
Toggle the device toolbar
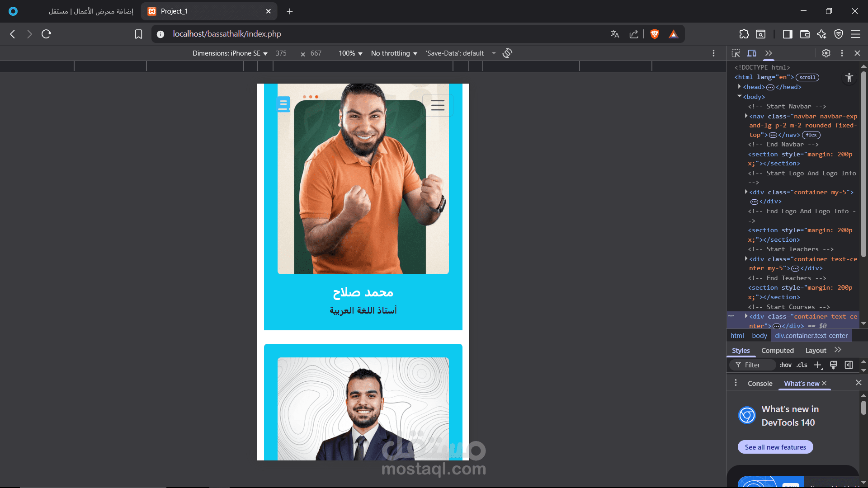tap(752, 53)
